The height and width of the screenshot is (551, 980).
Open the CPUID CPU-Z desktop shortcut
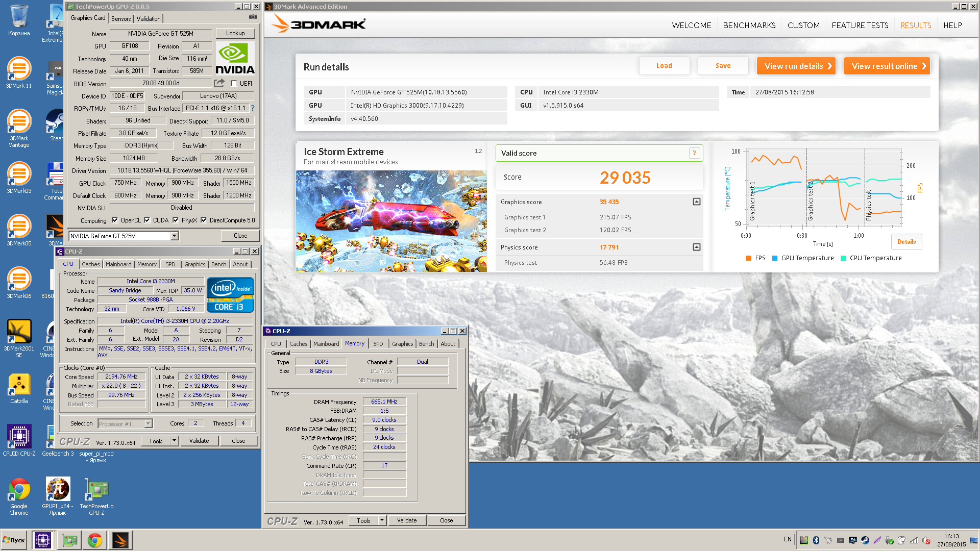pyautogui.click(x=19, y=440)
